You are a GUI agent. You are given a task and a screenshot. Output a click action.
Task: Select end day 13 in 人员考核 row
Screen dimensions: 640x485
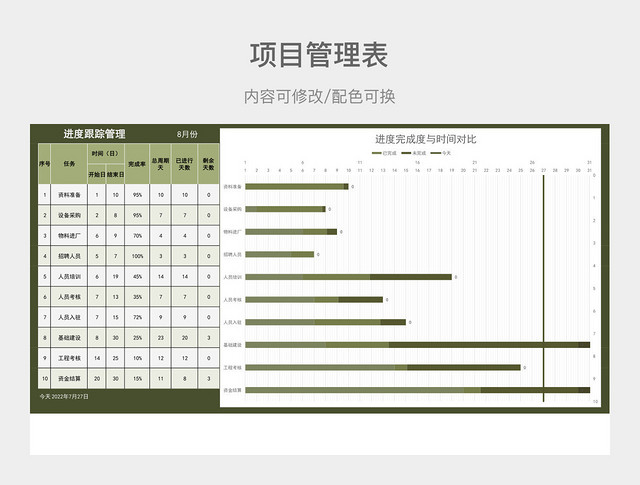coord(116,297)
